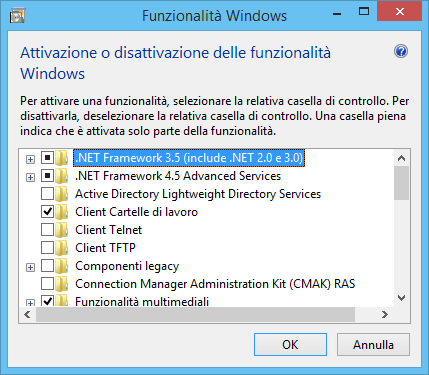429x375 pixels.
Task: Uncheck Funzionalità multimediali checkbox
Action: pos(47,301)
